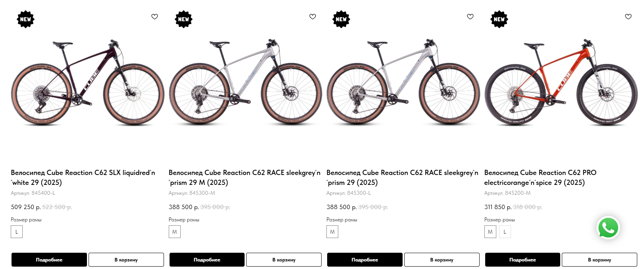Add C62 RACE 845300-L to wishlist

(x=470, y=17)
